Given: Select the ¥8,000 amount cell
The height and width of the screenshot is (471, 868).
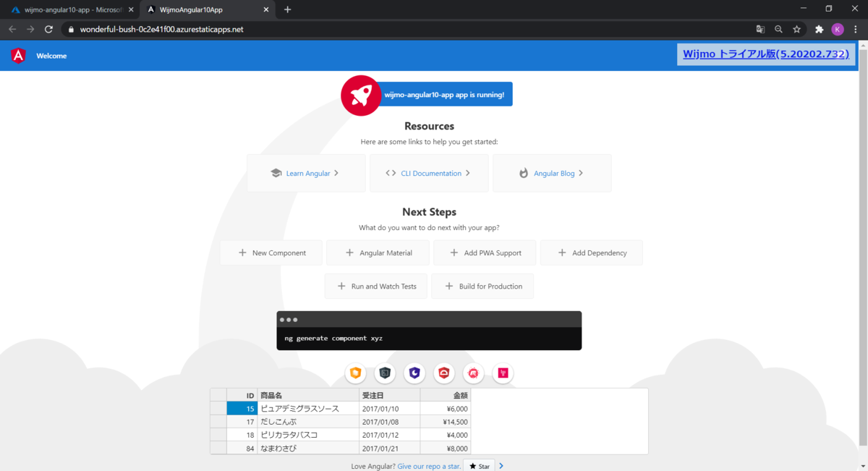Looking at the screenshot, I should [x=446, y=448].
